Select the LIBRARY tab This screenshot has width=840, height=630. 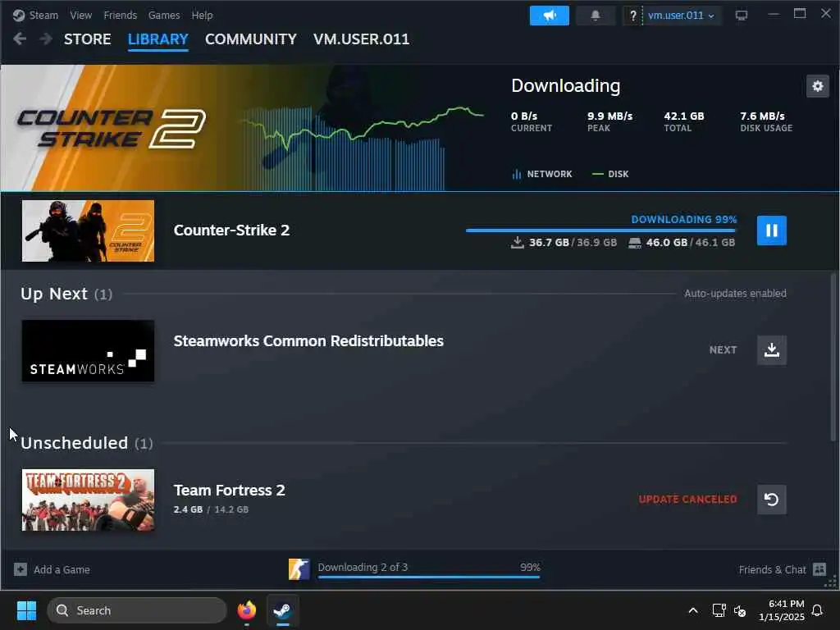point(158,39)
